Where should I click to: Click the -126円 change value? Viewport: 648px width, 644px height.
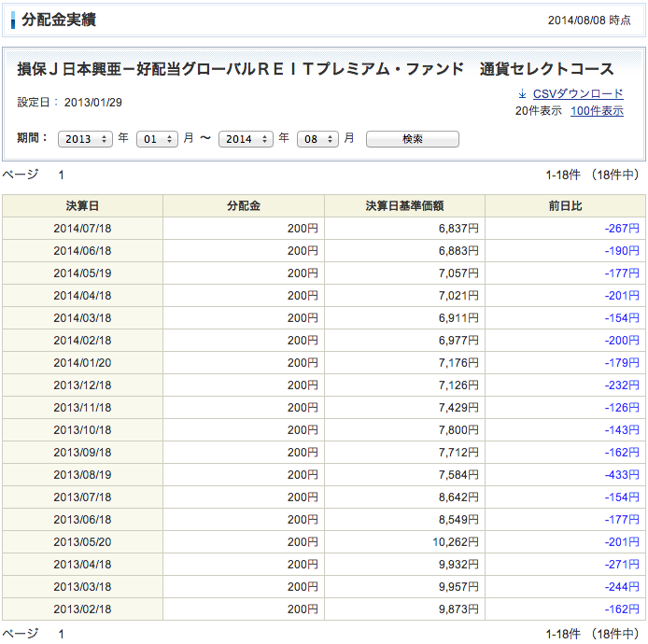(622, 408)
